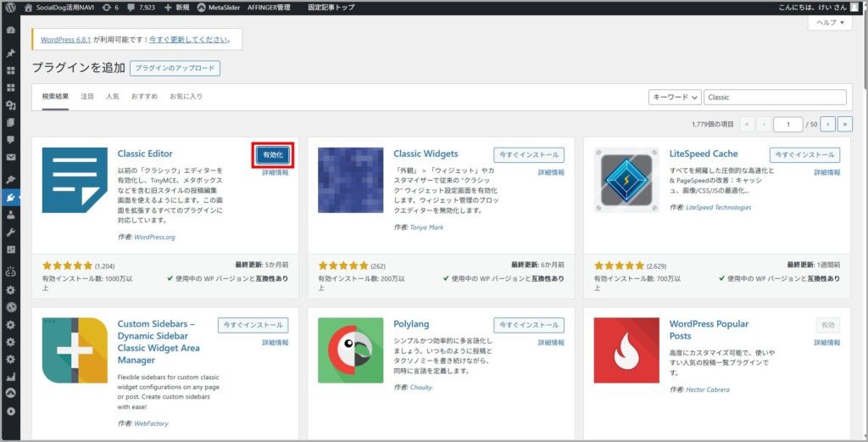Image resolution: width=868 pixels, height=442 pixels.
Task: Click the 今すぐ更新してください update link
Action: tap(190, 40)
